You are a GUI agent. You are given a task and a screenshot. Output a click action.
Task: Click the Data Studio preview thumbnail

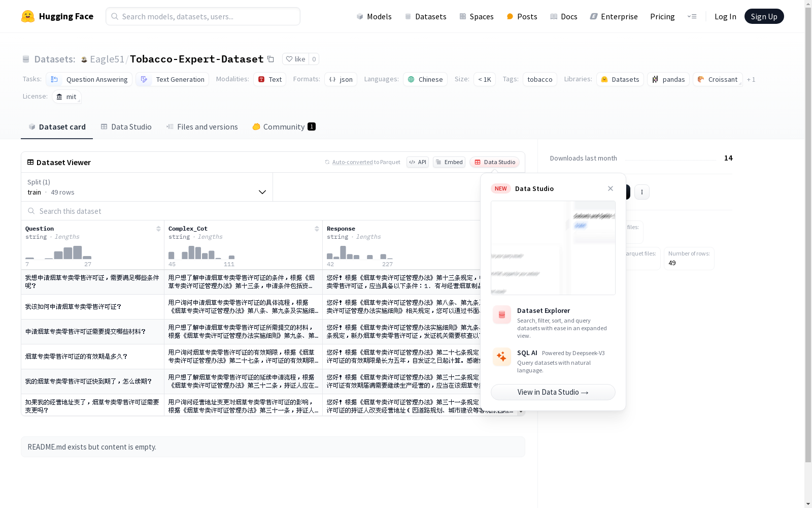click(553, 248)
